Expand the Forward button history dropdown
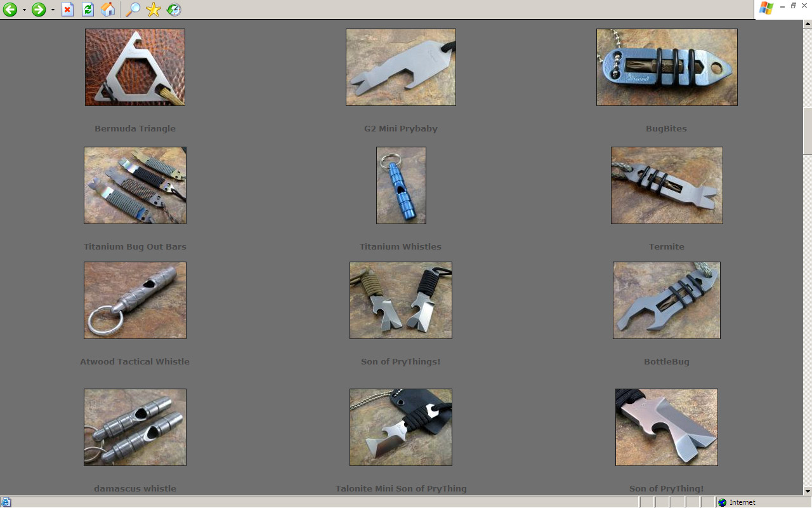The image size is (812, 508). [x=53, y=10]
